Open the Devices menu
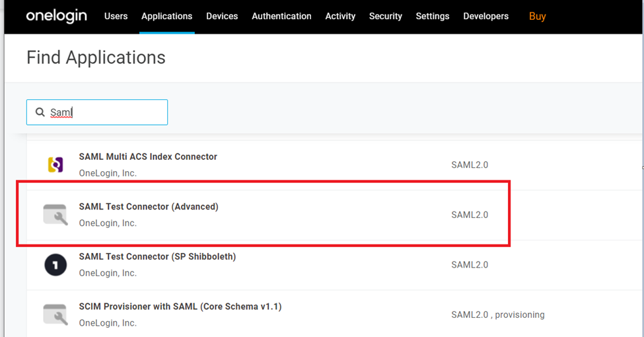 [x=222, y=16]
